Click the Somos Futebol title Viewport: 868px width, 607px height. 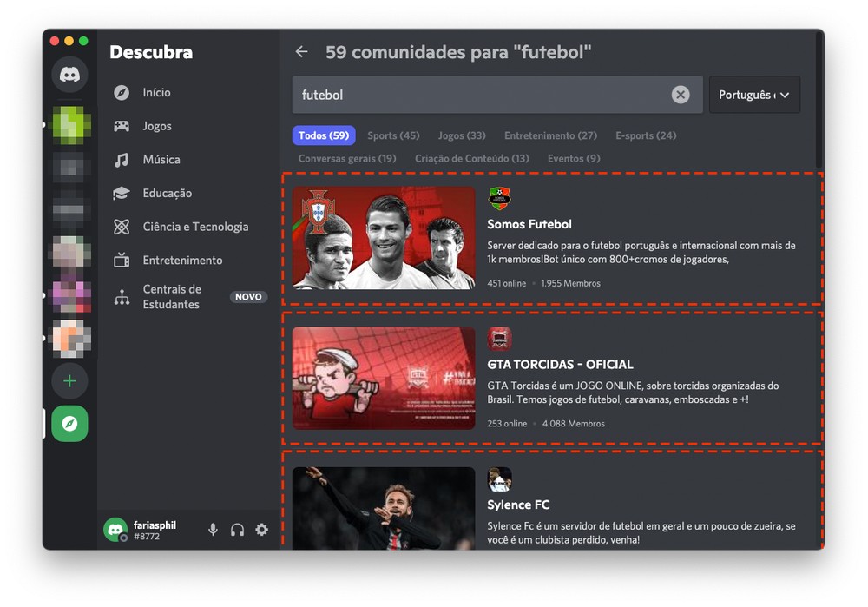(x=529, y=224)
